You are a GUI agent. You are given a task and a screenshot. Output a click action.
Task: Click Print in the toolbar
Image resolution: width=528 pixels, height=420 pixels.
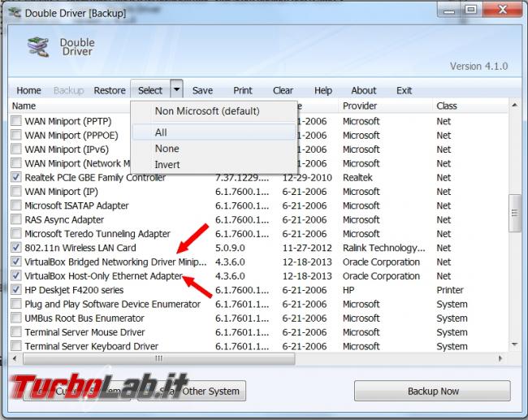(x=243, y=90)
